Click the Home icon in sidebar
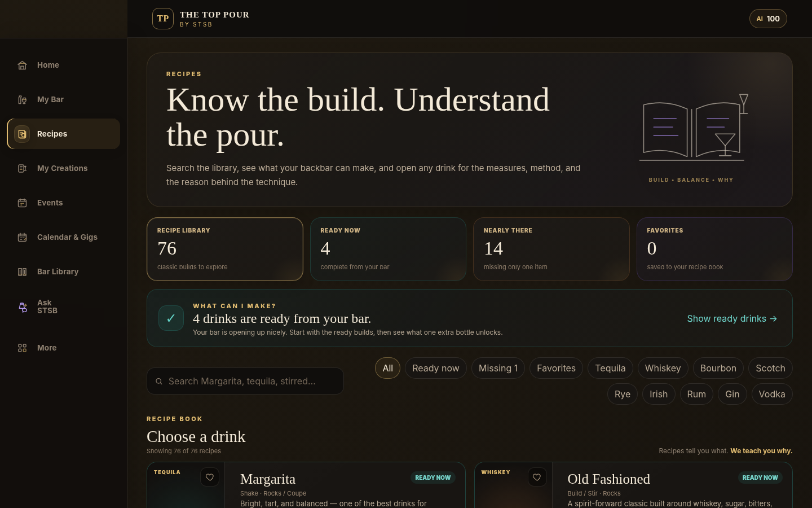This screenshot has height=508, width=812. pos(22,65)
